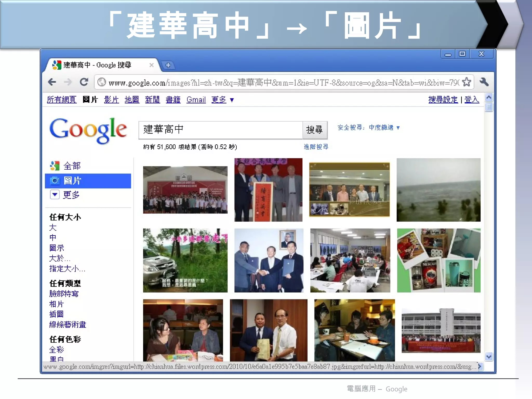
Task: Open the silver car in forest thumbnail
Action: 185,260
